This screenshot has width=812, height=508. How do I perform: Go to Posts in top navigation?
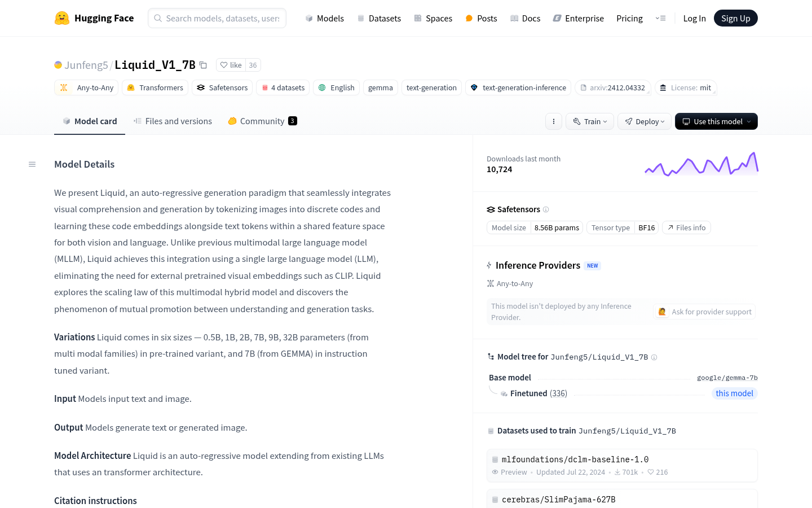tap(481, 18)
